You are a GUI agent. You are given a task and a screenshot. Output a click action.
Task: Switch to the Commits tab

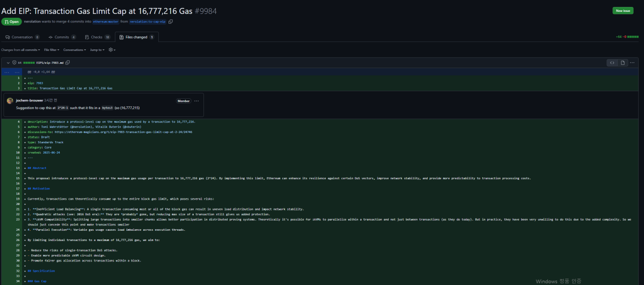62,37
